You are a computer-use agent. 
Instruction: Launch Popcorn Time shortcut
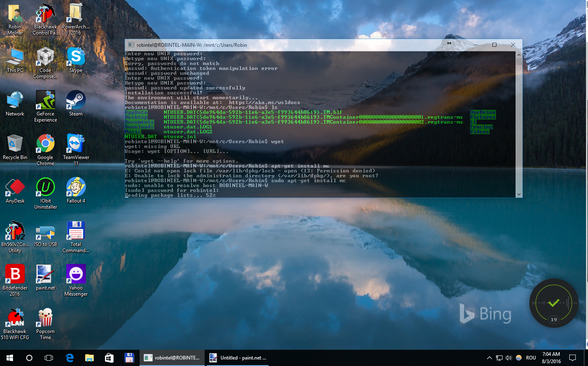point(46,324)
